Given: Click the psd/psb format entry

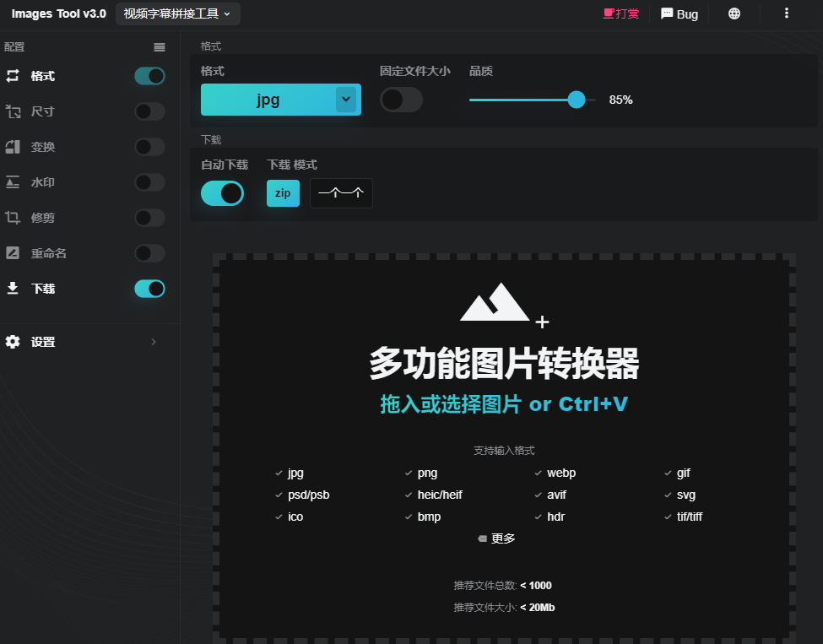Looking at the screenshot, I should point(309,495).
